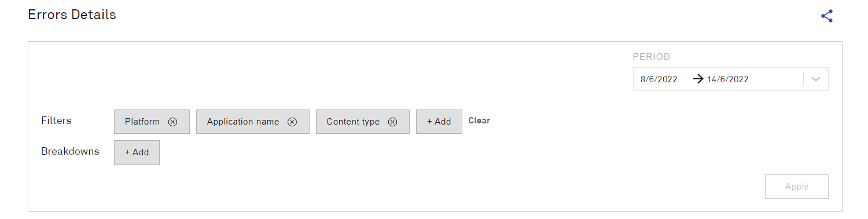
Task: Click the Filters row label
Action: pyautogui.click(x=56, y=121)
